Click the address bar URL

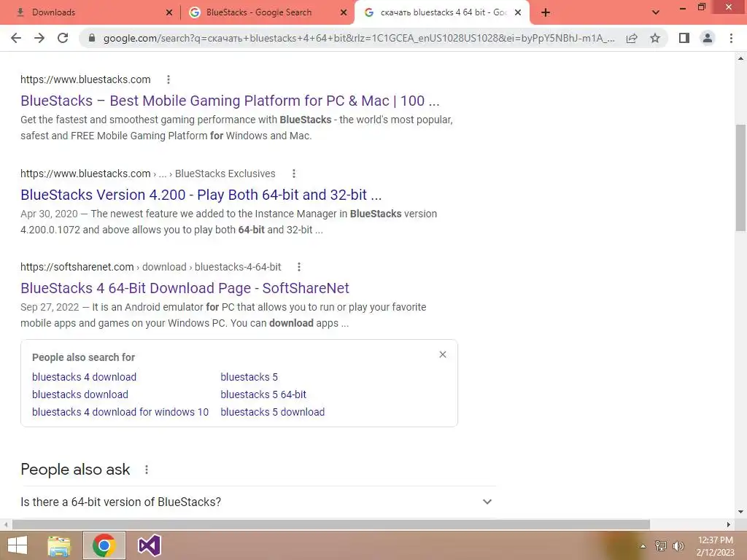point(358,38)
